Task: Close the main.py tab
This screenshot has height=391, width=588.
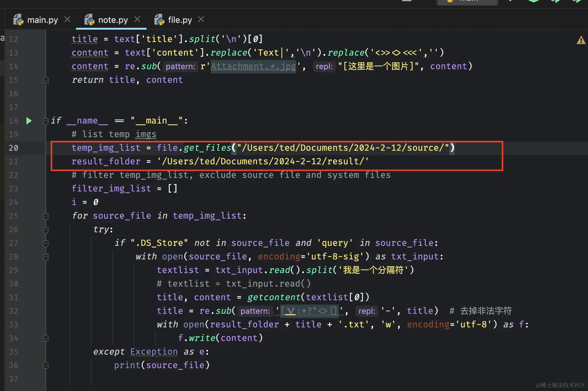Action: [67, 19]
